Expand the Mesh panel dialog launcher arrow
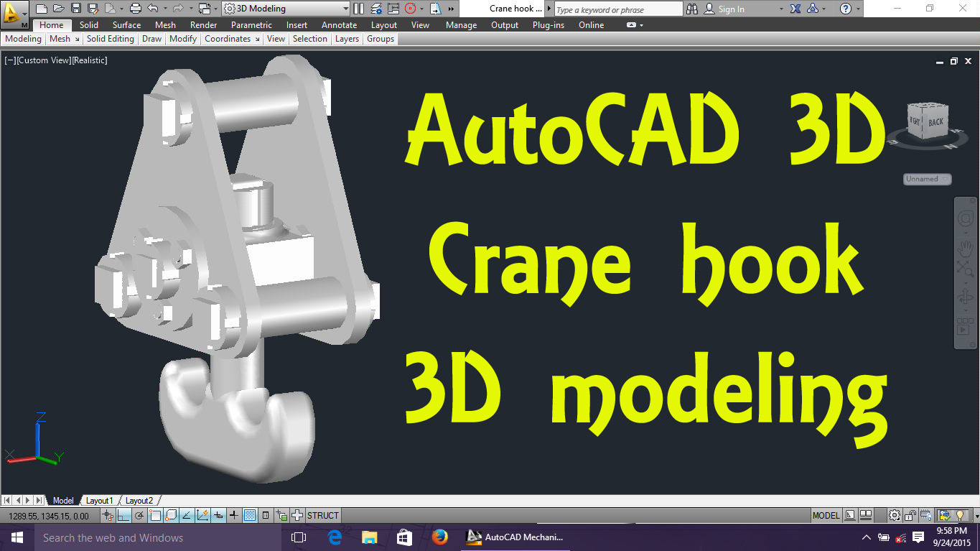 (x=77, y=39)
